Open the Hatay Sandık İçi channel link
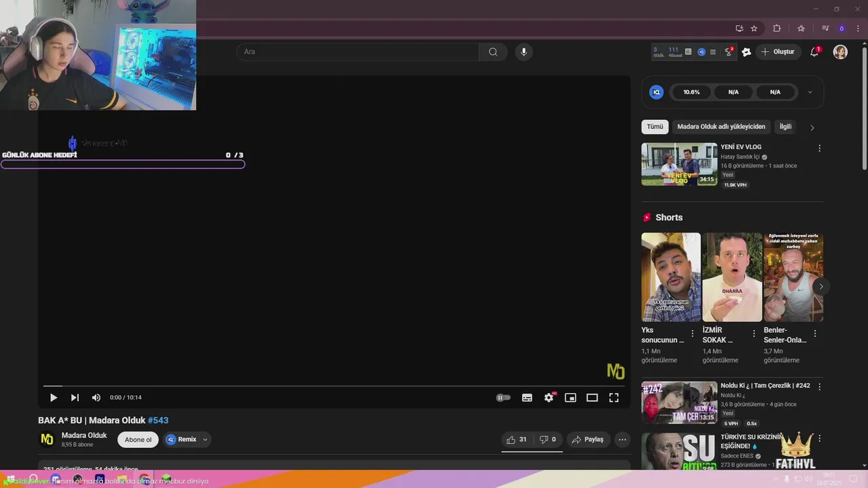 [740, 157]
